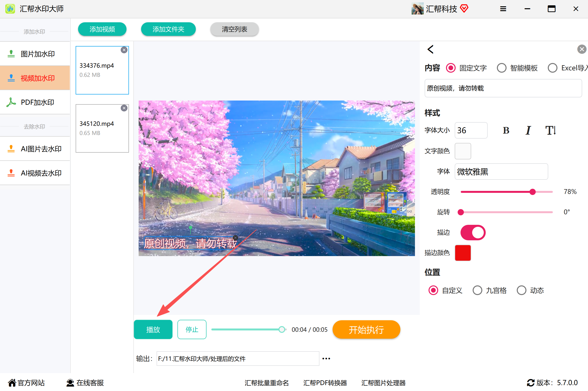Image resolution: width=588 pixels, height=391 pixels.
Task: Close the watermark settings panel
Action: click(582, 49)
